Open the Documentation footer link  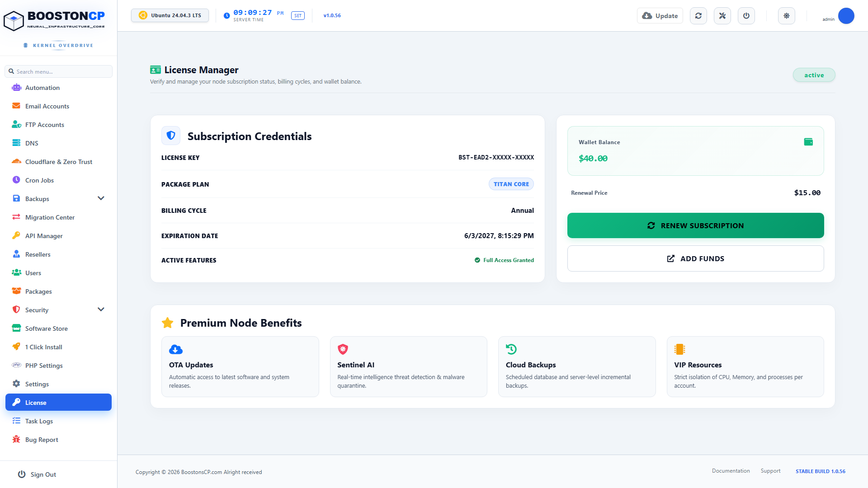tap(731, 471)
